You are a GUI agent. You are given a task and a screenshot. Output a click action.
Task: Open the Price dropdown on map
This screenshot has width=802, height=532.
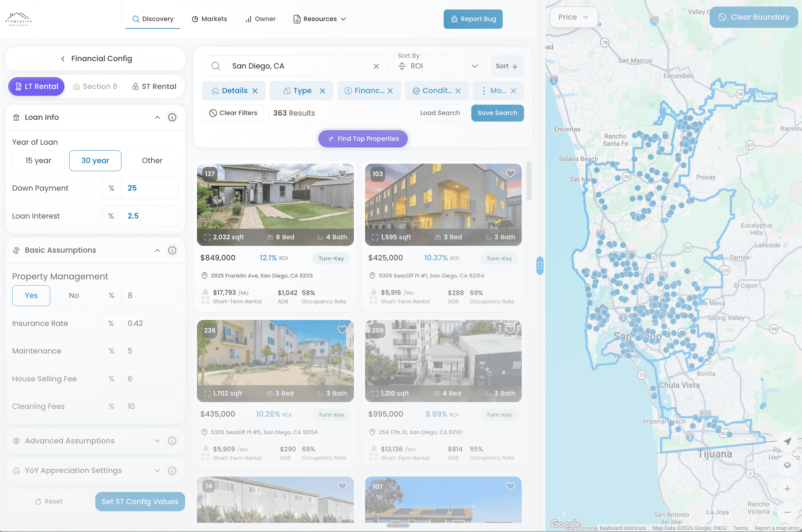pyautogui.click(x=573, y=17)
